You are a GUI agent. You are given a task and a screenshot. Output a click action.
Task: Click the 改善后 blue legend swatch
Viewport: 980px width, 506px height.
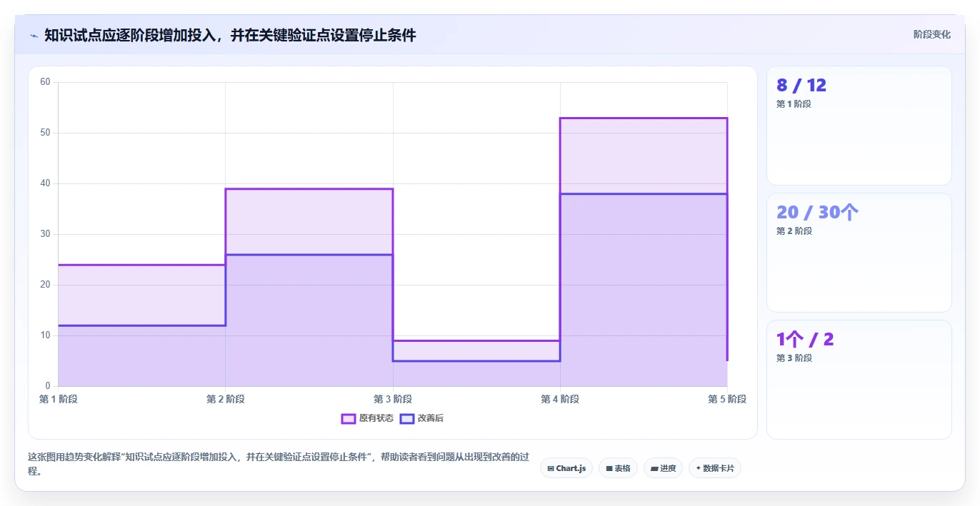tap(407, 418)
